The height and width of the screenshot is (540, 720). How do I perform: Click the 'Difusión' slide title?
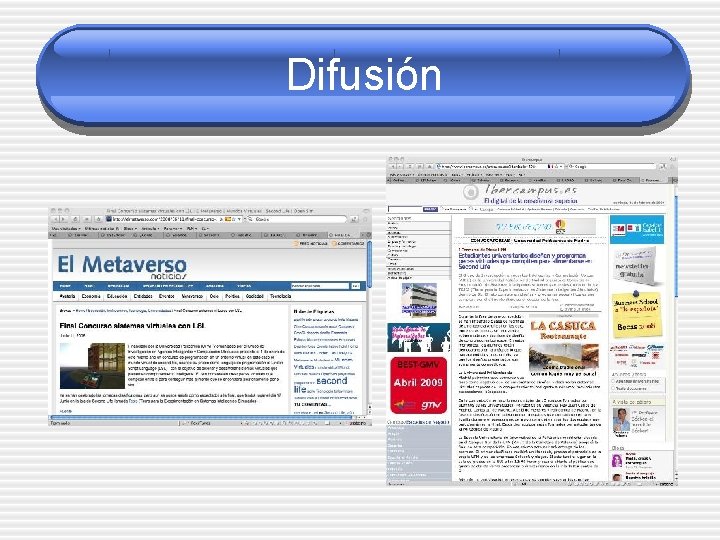[x=364, y=74]
